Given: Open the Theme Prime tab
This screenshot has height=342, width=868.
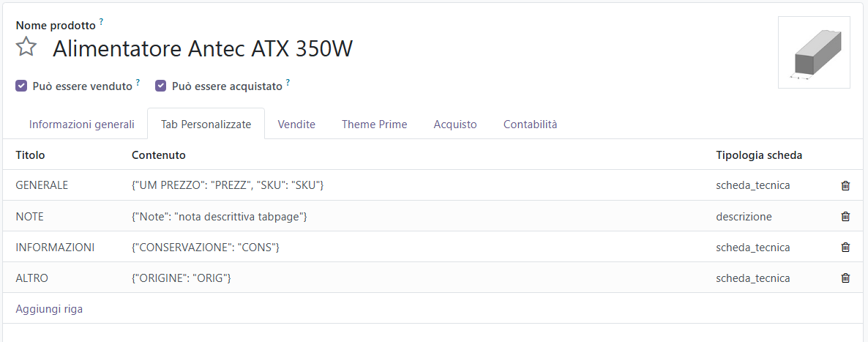Looking at the screenshot, I should [374, 124].
